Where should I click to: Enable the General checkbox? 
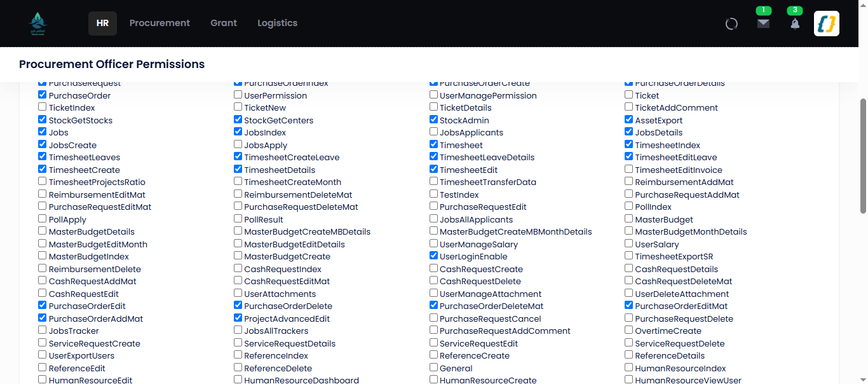click(434, 367)
